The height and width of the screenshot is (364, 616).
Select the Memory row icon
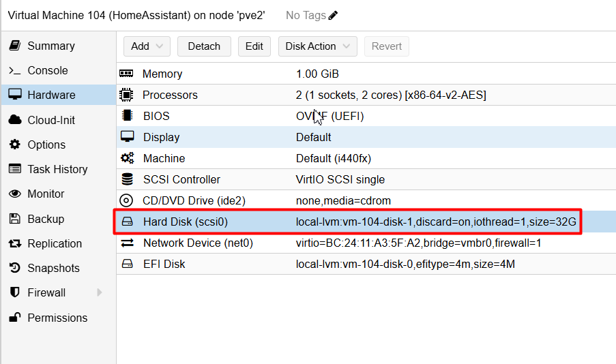coord(126,74)
